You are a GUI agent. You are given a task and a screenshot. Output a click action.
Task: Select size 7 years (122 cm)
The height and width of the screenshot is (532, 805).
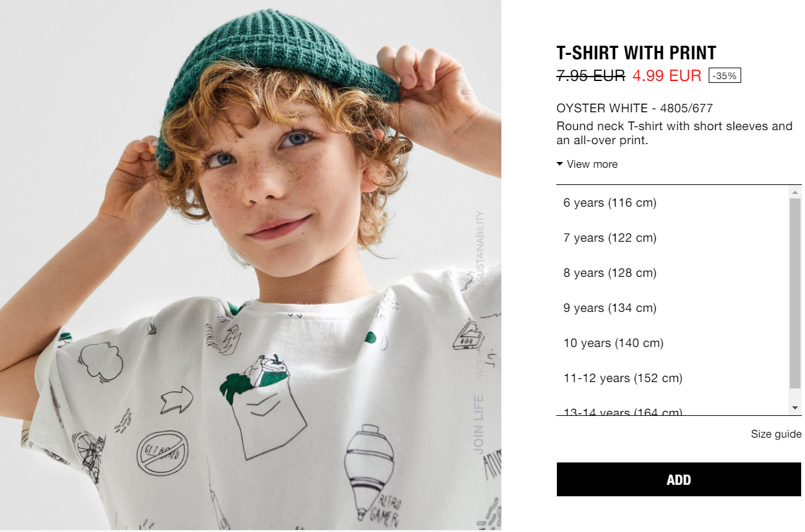coord(673,238)
